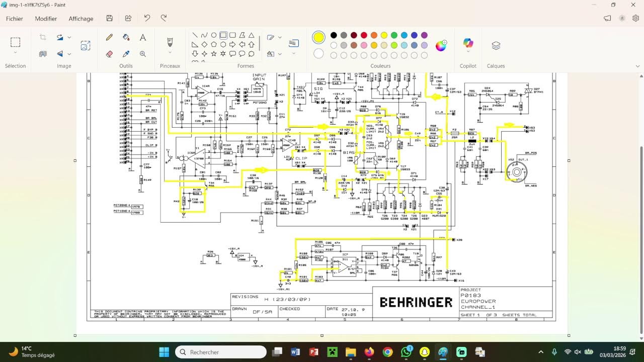Open the shape outline dropdown
Image resolution: width=644 pixels, height=362 pixels.
click(280, 37)
